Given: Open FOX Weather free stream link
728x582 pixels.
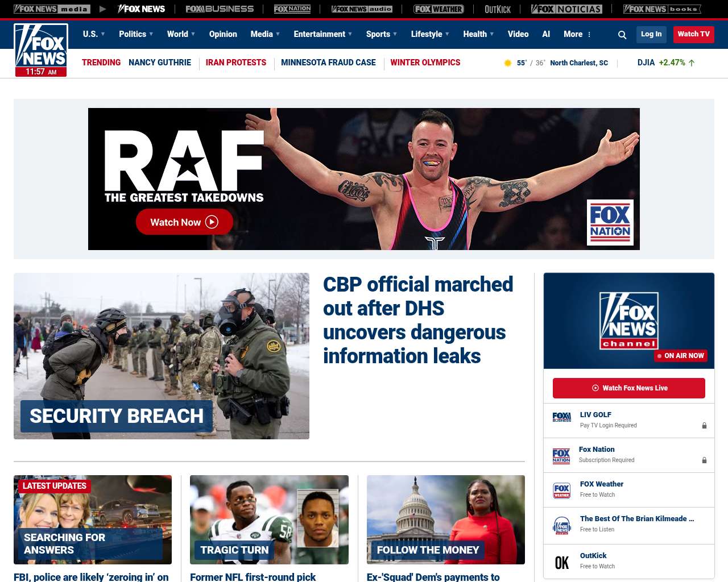Looking at the screenshot, I should point(602,484).
